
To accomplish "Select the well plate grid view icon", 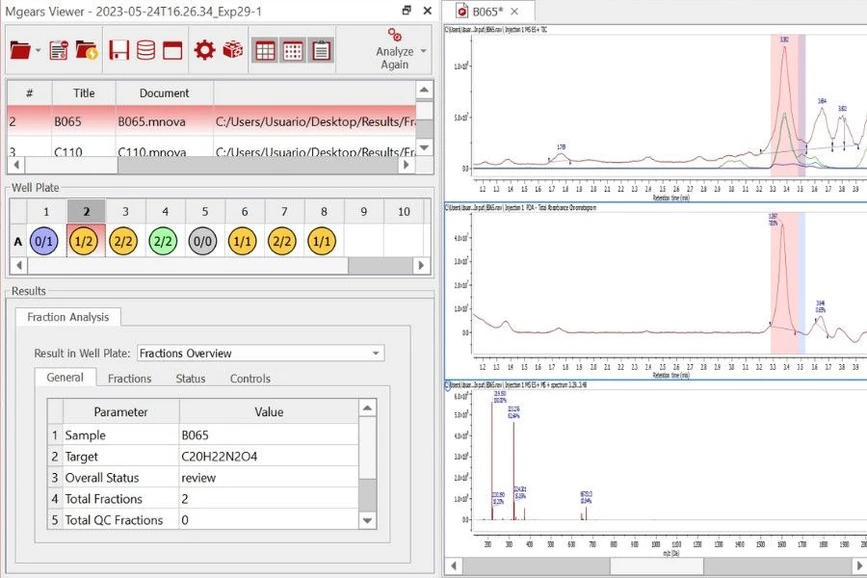I will (x=264, y=48).
